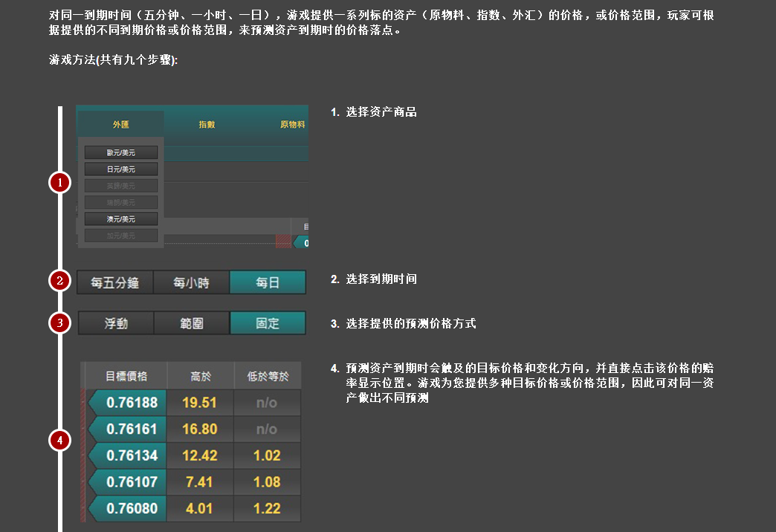Click the 1.22 lower-or-equal odds

pos(267,509)
